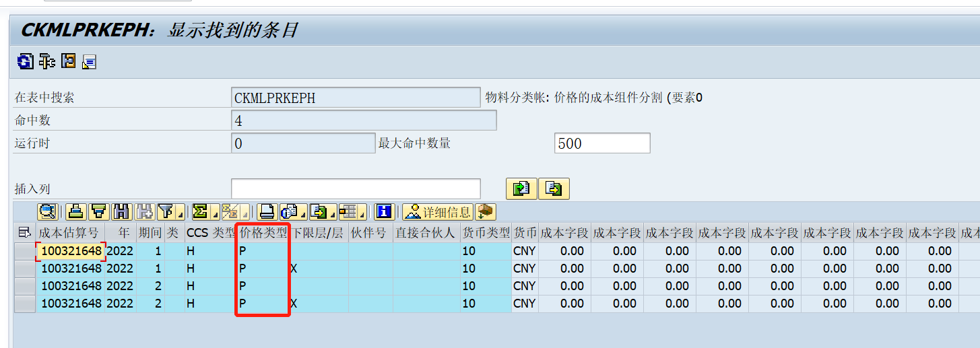Click the 命中数 field showing 4

tap(364, 120)
